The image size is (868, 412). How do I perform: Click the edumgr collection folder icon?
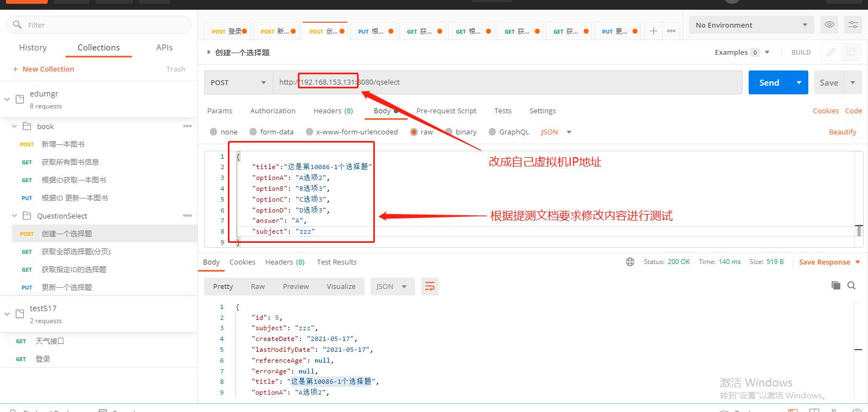(x=20, y=99)
